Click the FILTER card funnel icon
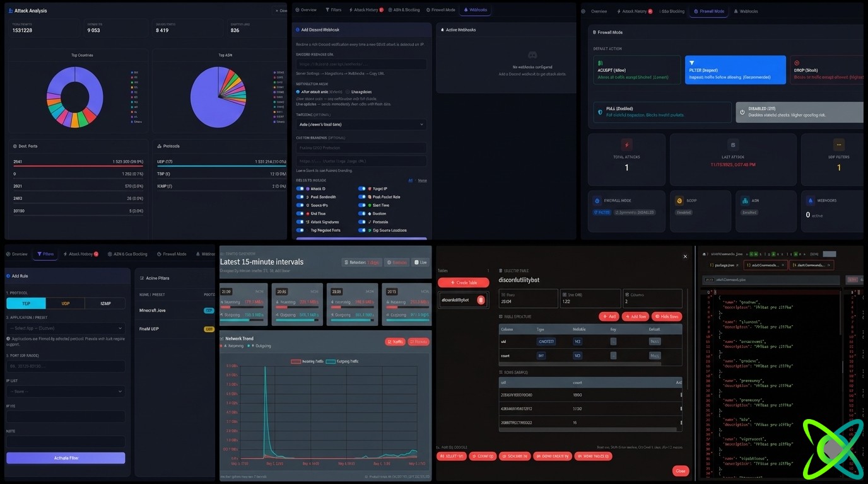Screen dimensions: 868x484 (x=692, y=63)
